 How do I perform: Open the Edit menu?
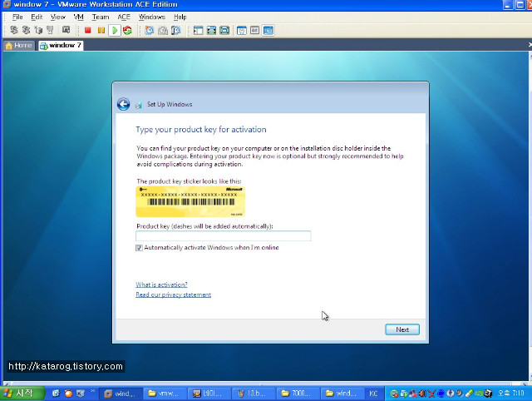[x=37, y=17]
